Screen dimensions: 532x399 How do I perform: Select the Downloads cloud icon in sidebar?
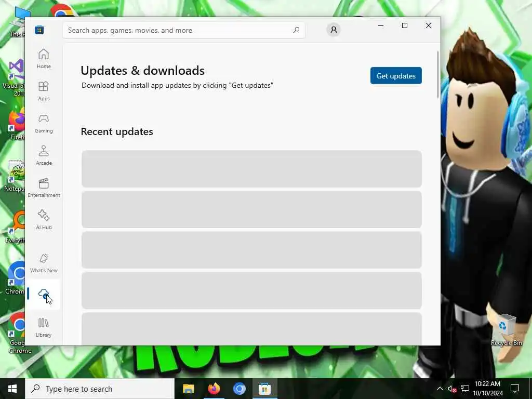point(44,294)
